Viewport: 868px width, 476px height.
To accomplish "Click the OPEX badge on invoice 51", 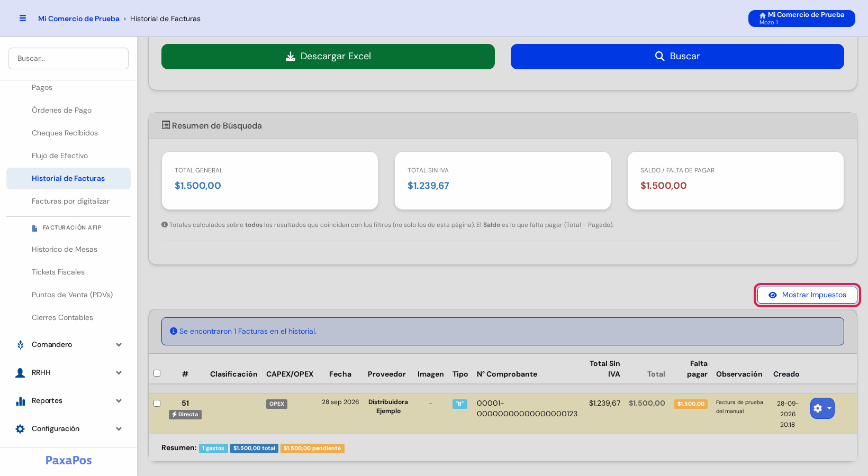I will (277, 404).
